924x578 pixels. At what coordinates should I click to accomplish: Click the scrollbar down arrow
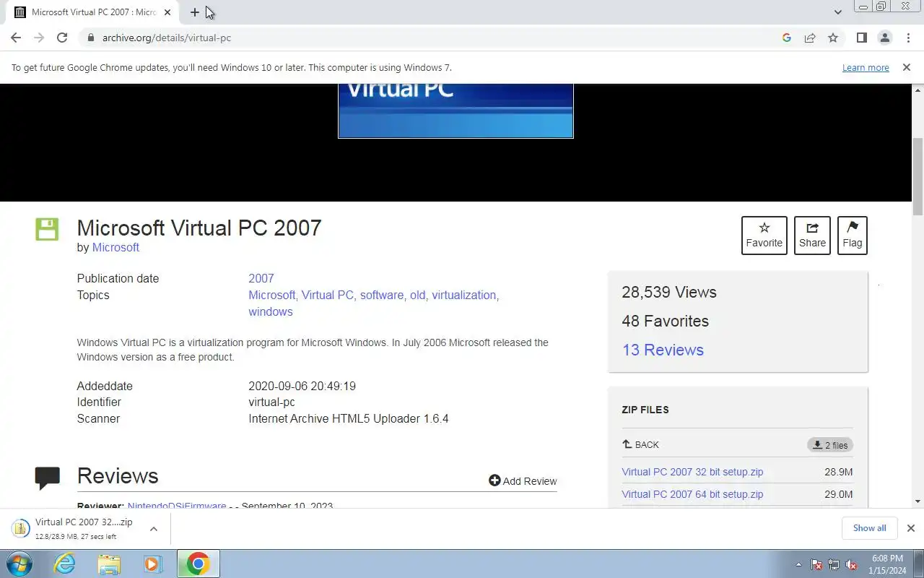tap(918, 501)
